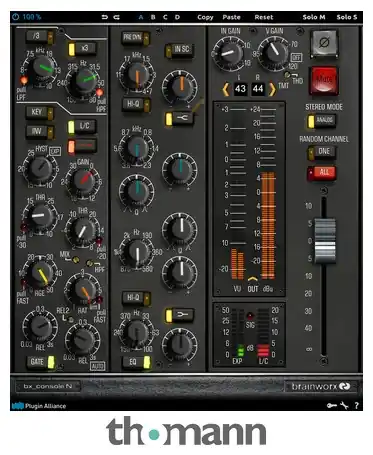Click the Plugin Alliance logo
Screen dimensions: 373x455
click(x=39, y=406)
